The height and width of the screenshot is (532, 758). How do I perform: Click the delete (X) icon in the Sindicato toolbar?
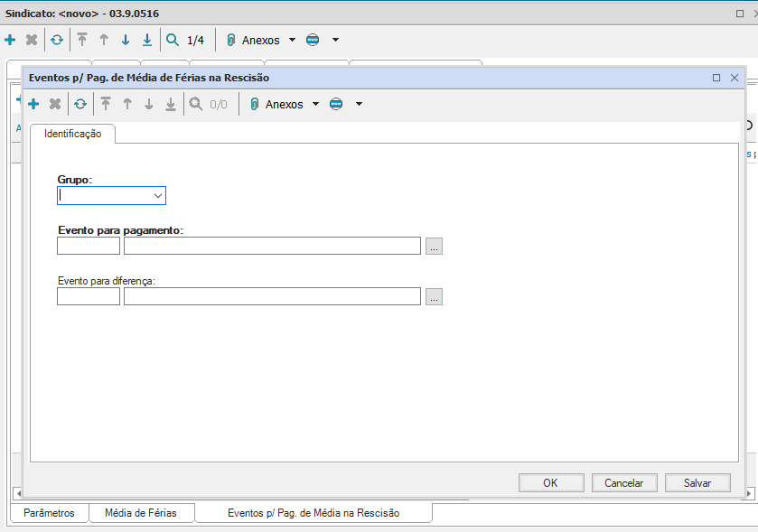point(32,41)
